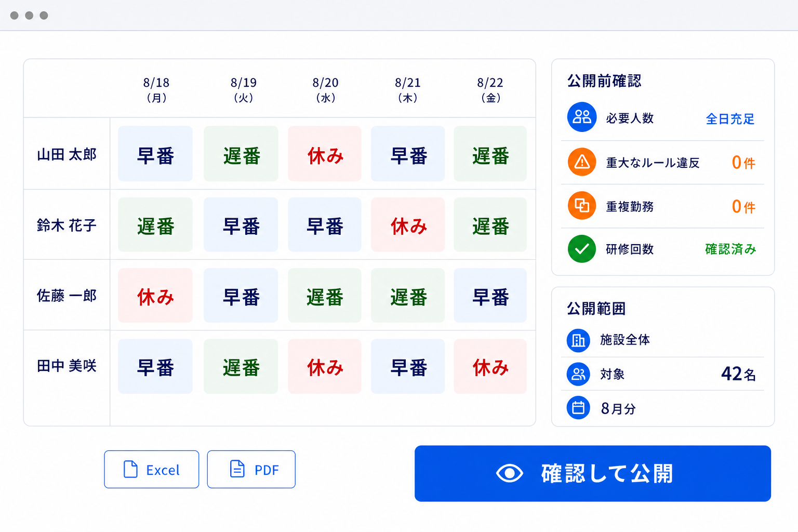Click the staff name 田中 美咲
Screen dimensions: 798x532
(x=66, y=366)
